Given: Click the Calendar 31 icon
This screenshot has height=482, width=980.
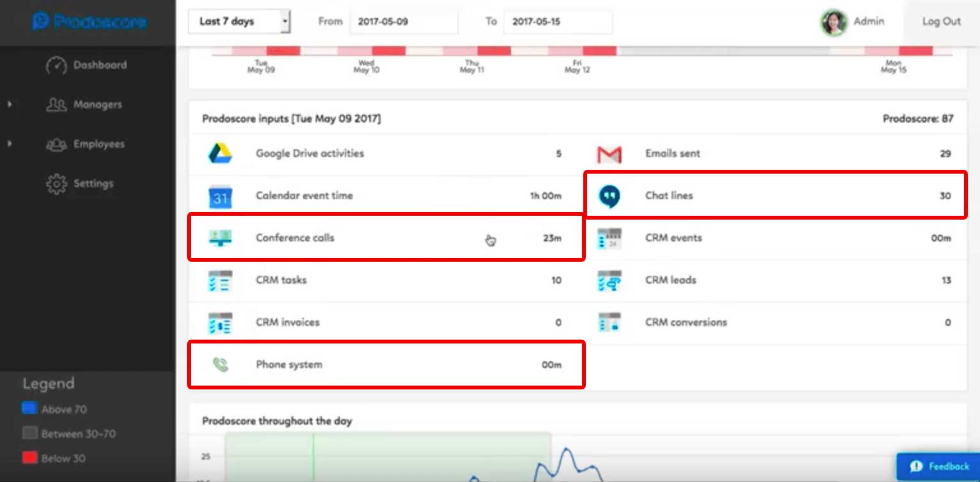Looking at the screenshot, I should pos(220,196).
